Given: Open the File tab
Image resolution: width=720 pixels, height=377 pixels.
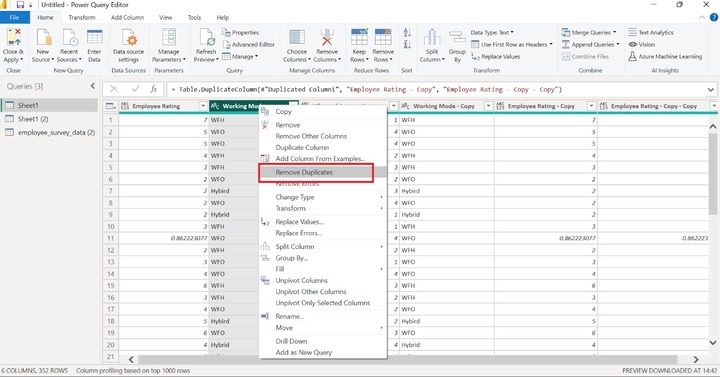Looking at the screenshot, I should coord(15,17).
